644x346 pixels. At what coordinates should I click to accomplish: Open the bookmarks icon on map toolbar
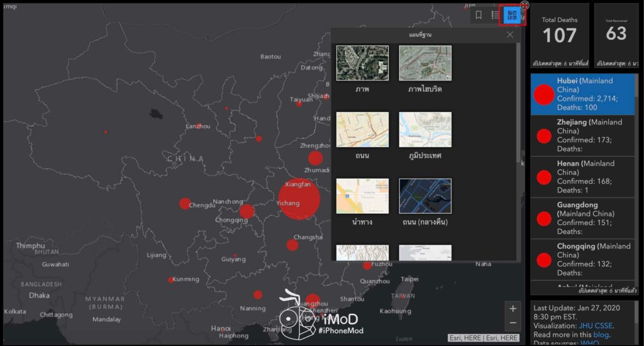(x=479, y=15)
